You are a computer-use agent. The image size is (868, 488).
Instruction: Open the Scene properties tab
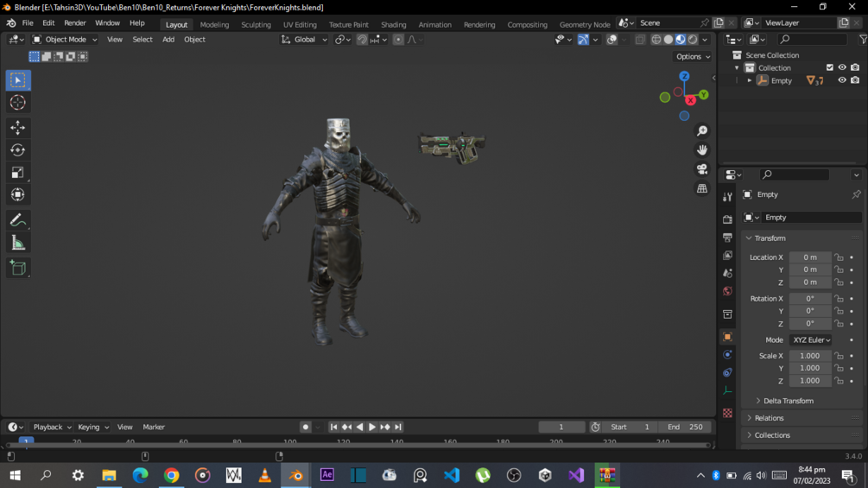(727, 273)
